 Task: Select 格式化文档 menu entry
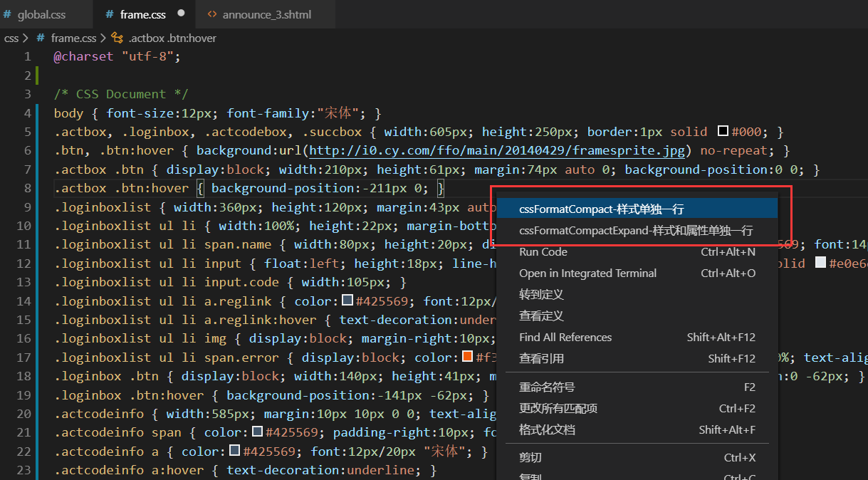(x=637, y=429)
